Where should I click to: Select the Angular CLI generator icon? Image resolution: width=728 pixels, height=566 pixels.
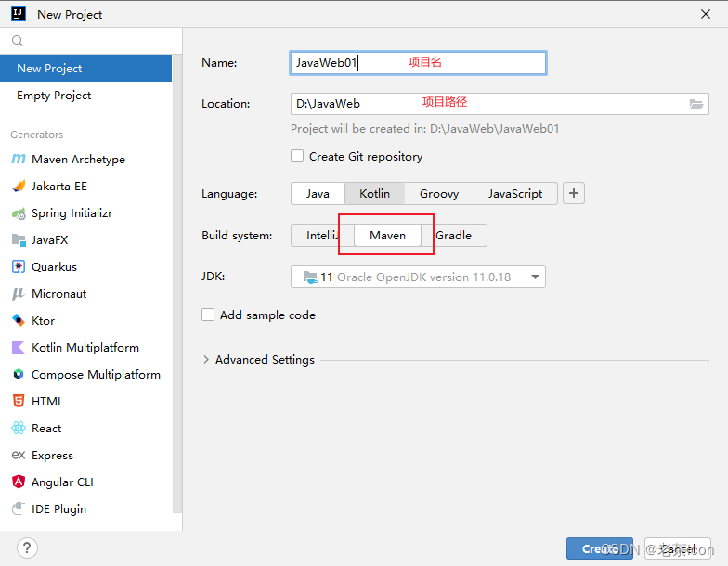pos(19,482)
